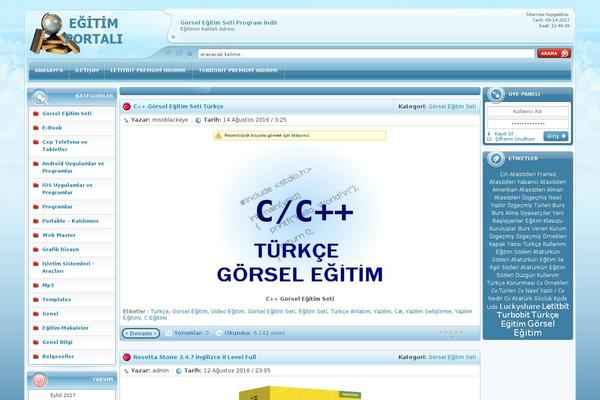Open the Eğitim Makaleler category
Screen dimensions: 600x400
[x=65, y=328]
